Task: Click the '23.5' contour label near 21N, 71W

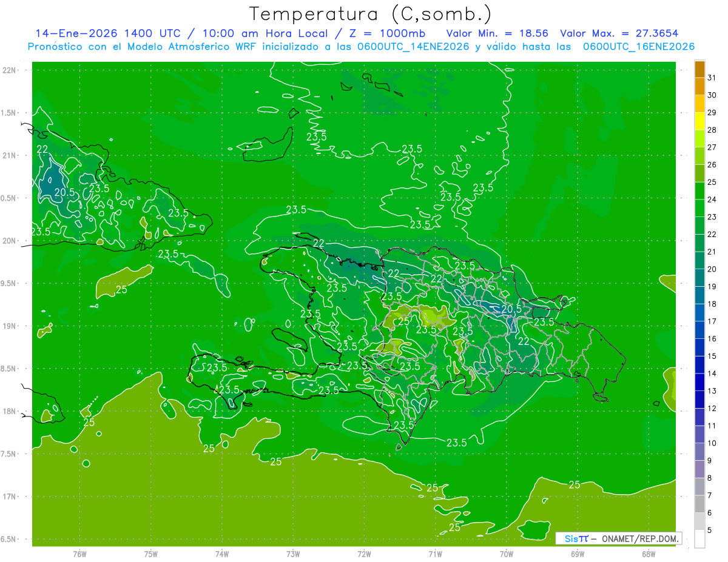Action: (x=413, y=149)
